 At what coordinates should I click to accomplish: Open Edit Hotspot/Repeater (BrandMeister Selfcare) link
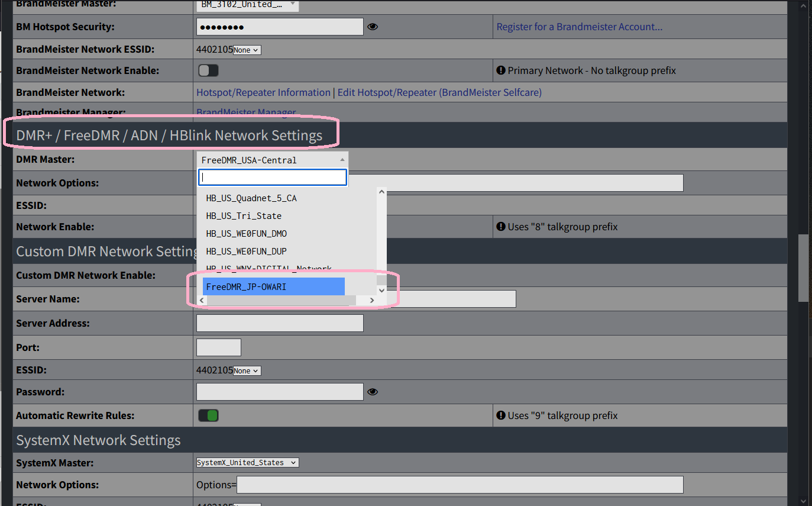pyautogui.click(x=439, y=92)
